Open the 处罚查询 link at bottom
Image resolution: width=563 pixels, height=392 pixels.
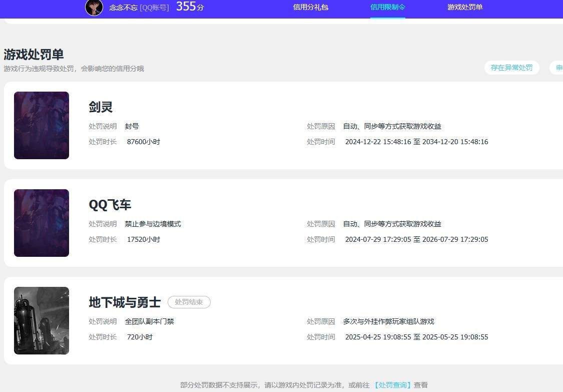(x=392, y=385)
